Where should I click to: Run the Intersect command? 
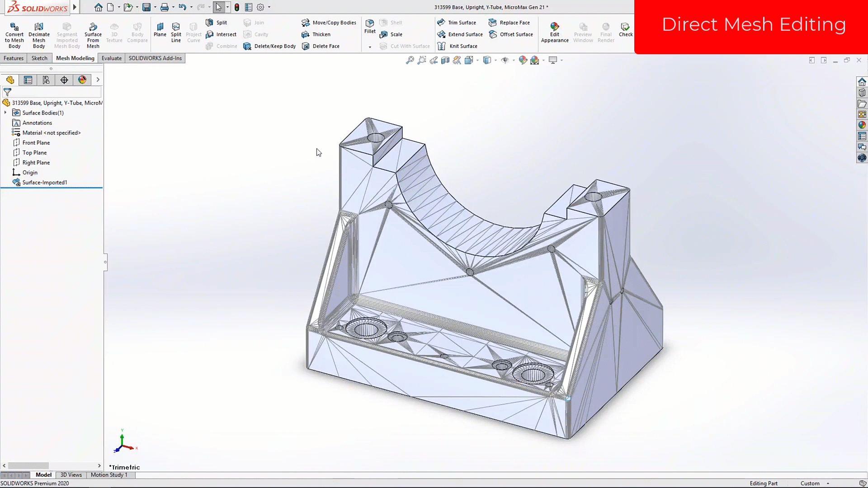pyautogui.click(x=221, y=34)
